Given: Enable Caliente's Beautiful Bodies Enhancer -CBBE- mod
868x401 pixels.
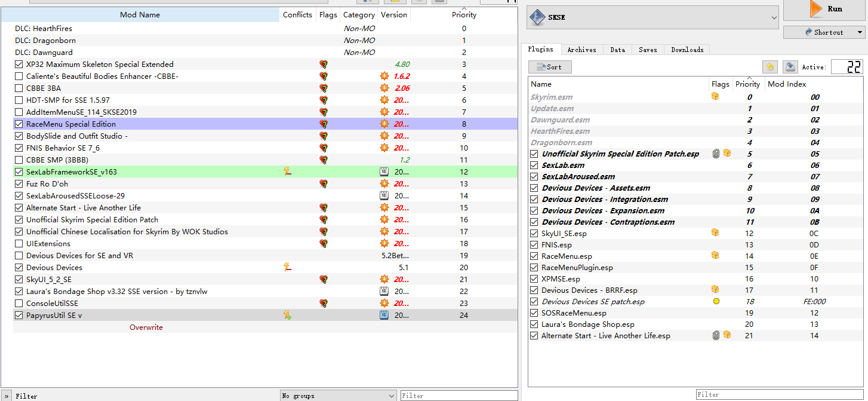Looking at the screenshot, I should pos(19,76).
